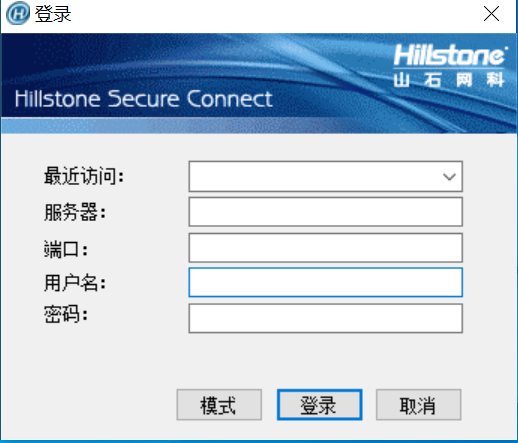Click inside the 端口 port field

pos(325,248)
